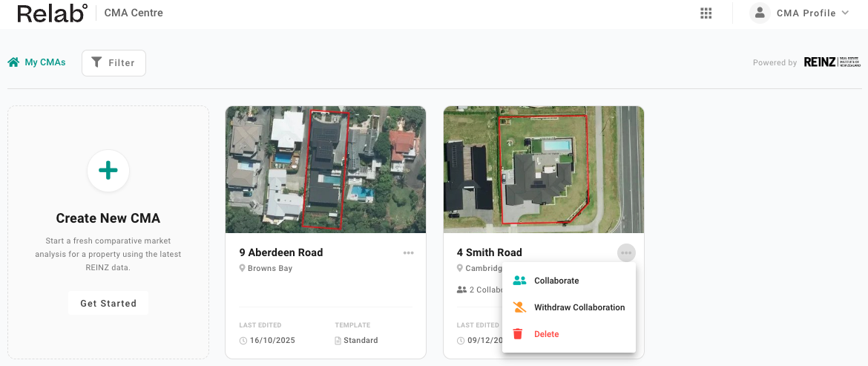Select Delete from the context menu
The height and width of the screenshot is (366, 868).
click(547, 334)
